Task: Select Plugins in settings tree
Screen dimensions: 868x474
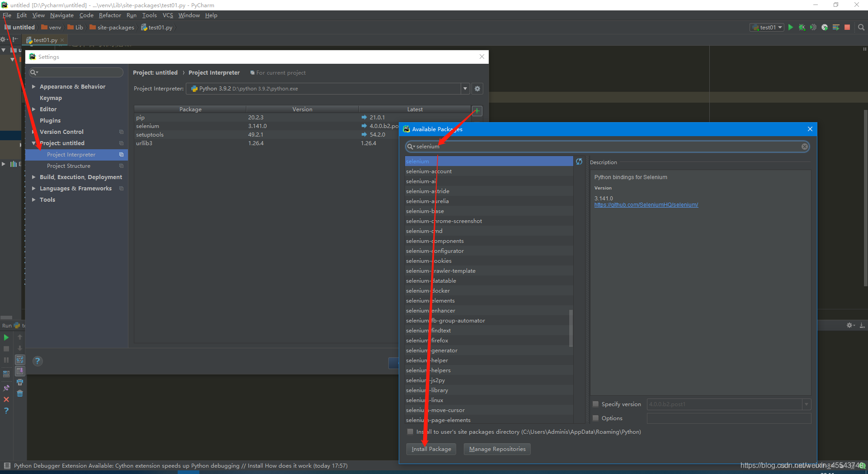Action: [x=50, y=120]
